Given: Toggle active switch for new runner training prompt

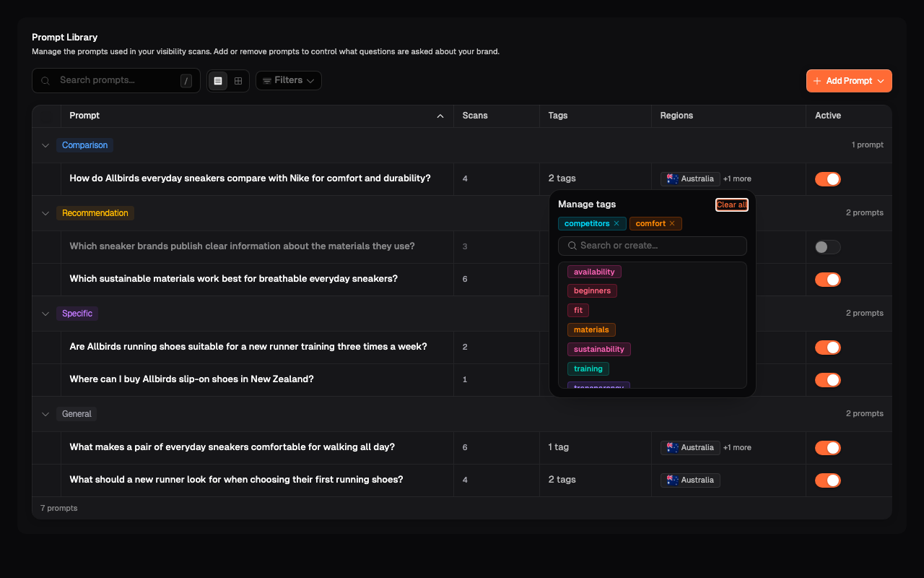Looking at the screenshot, I should coord(828,348).
